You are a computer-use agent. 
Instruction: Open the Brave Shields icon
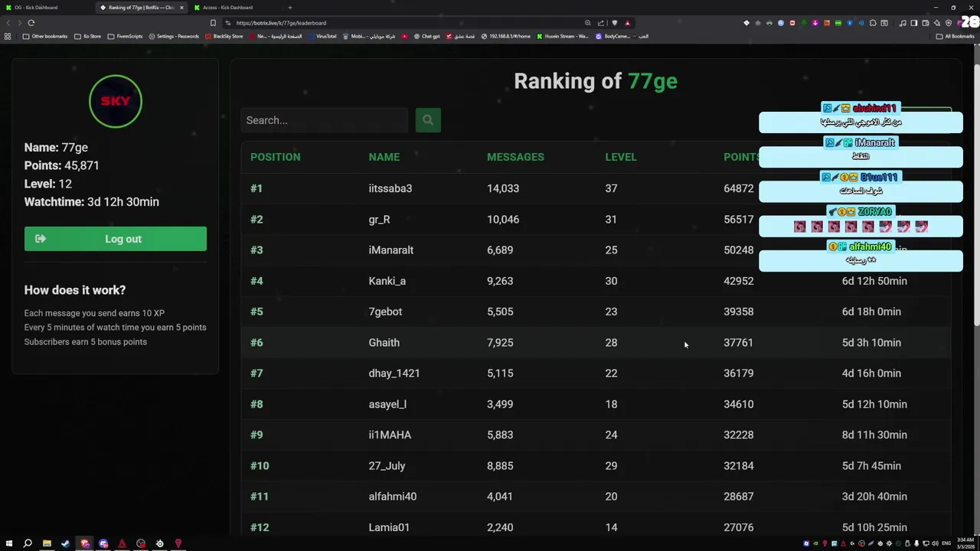click(x=614, y=23)
